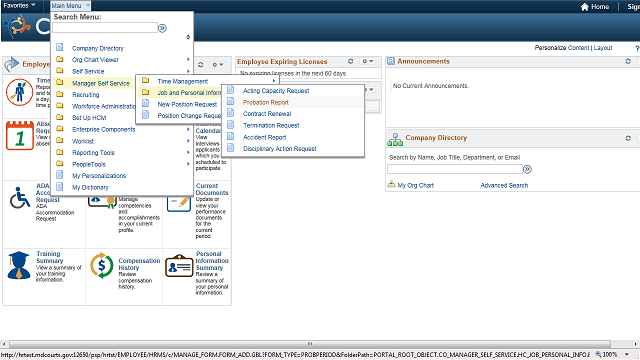Viewport: 640px width, 360px height.
Task: Select Acting Capacity Request
Action: point(276,91)
